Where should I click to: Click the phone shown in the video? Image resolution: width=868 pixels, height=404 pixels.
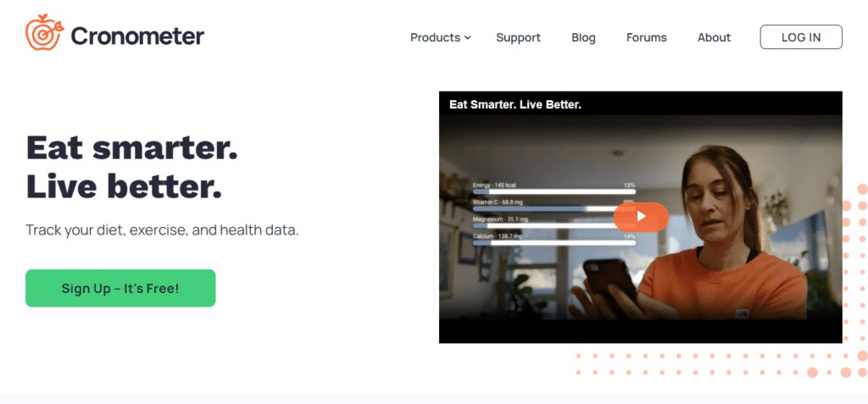[610, 284]
